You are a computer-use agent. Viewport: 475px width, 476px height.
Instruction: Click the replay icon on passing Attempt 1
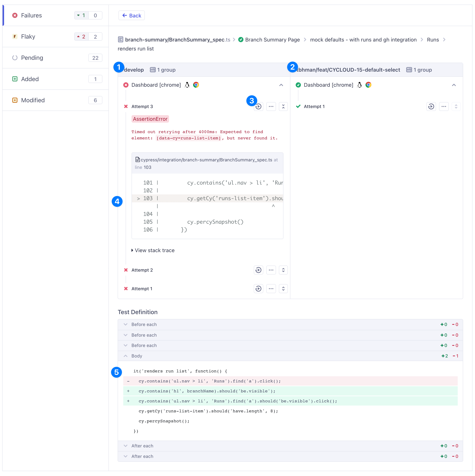click(431, 106)
